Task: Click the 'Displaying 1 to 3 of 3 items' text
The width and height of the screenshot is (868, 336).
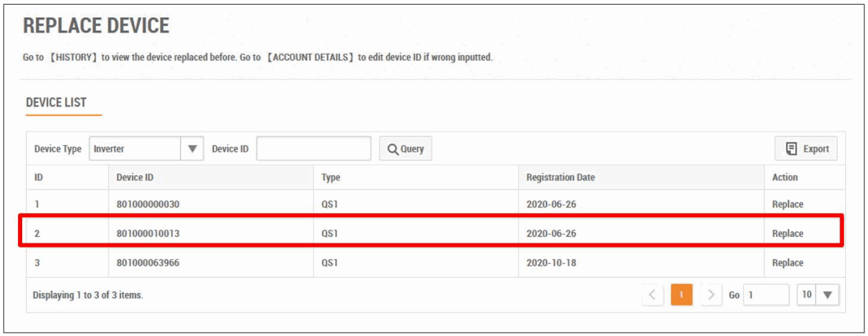Action: (x=88, y=295)
